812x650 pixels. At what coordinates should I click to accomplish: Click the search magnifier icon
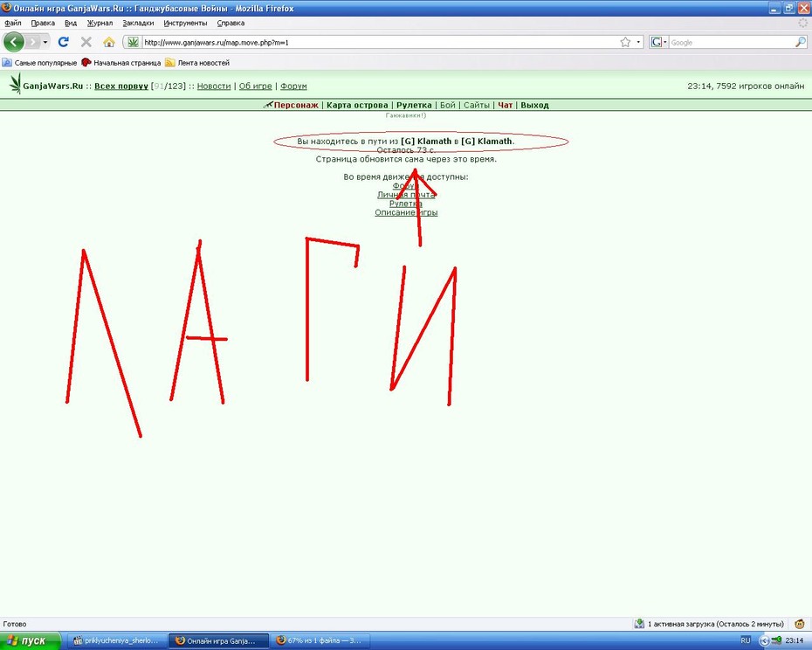[800, 42]
